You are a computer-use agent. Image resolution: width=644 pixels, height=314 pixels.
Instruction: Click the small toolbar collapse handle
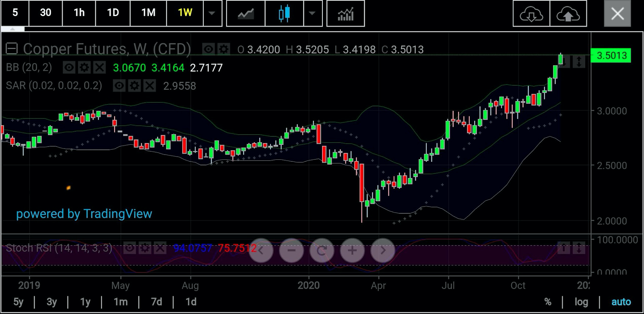click(x=12, y=29)
